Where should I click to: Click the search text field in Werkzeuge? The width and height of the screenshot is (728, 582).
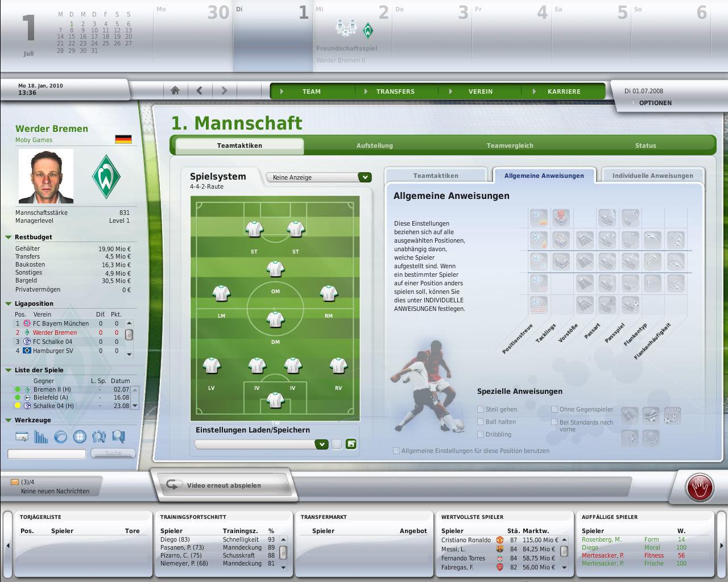coord(47,454)
